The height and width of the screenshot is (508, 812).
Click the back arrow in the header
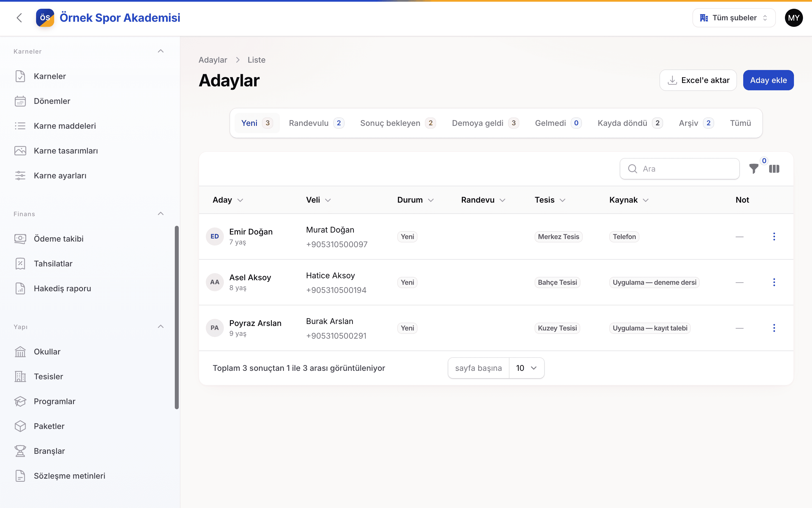(19, 18)
